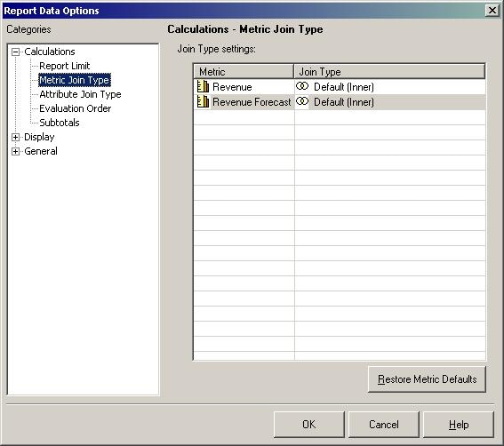Click the Revenue Forecast metric icon
This screenshot has width=504, height=446.
point(203,101)
